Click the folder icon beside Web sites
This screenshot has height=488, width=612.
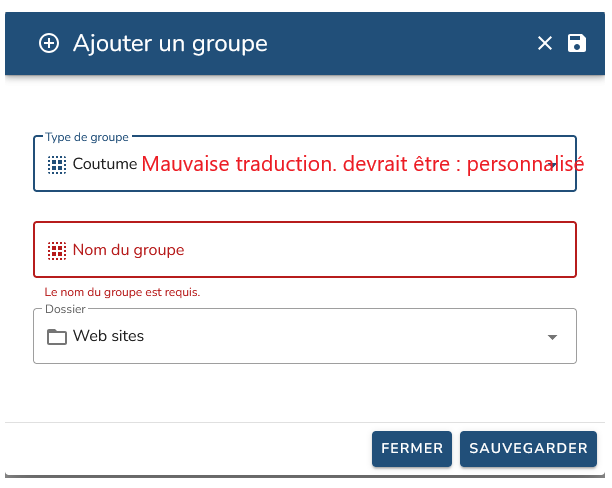coord(57,336)
